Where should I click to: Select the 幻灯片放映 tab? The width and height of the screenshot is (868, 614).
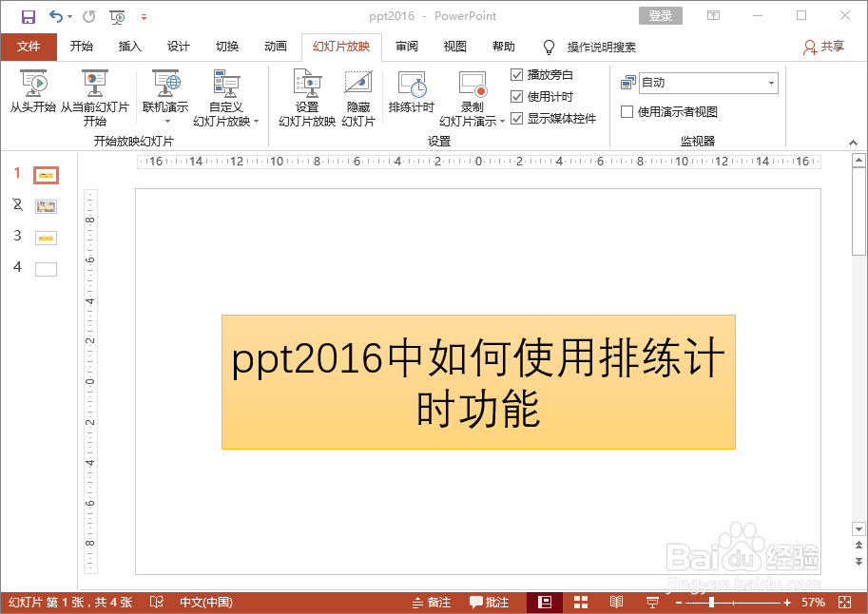click(x=341, y=47)
